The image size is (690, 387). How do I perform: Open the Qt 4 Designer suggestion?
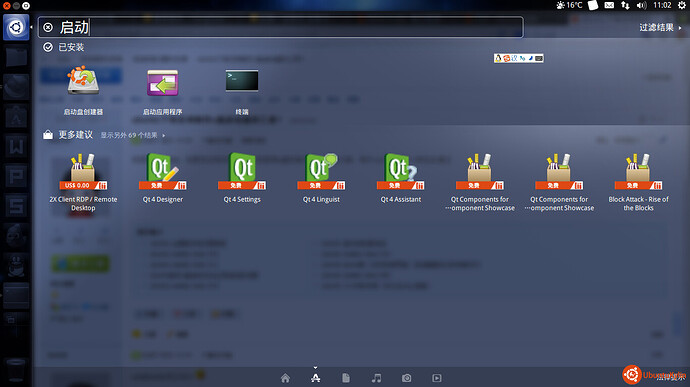tap(162, 178)
